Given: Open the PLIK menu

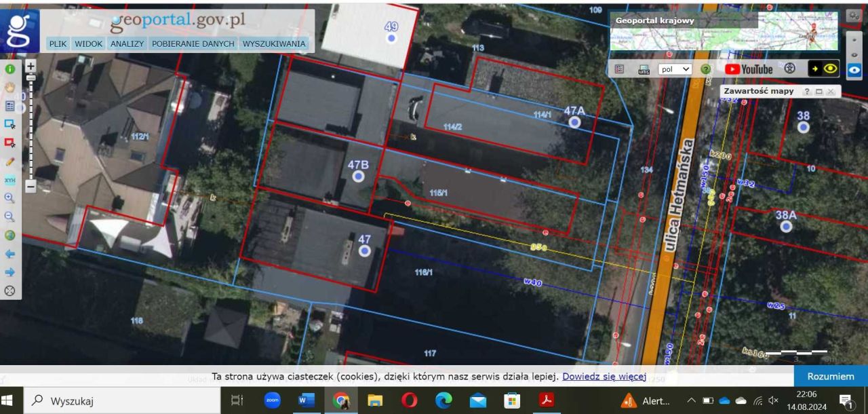Looking at the screenshot, I should (58, 43).
